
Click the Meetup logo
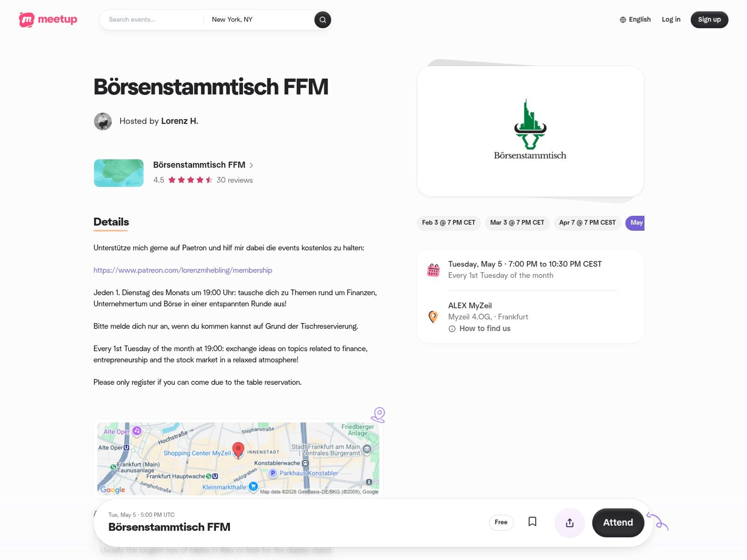[x=47, y=19]
